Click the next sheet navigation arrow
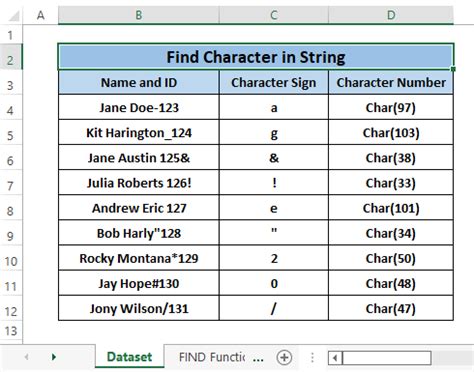This screenshot has height=372, width=474. coord(54,357)
